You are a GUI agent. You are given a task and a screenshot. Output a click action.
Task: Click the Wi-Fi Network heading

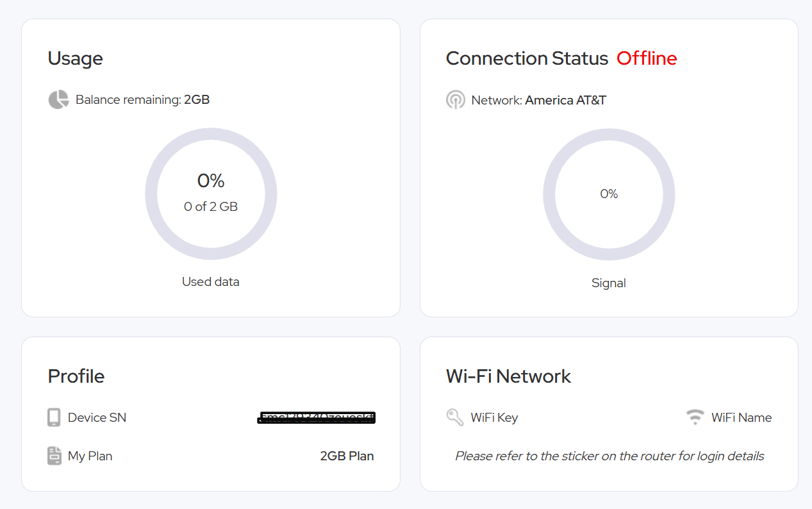[508, 376]
